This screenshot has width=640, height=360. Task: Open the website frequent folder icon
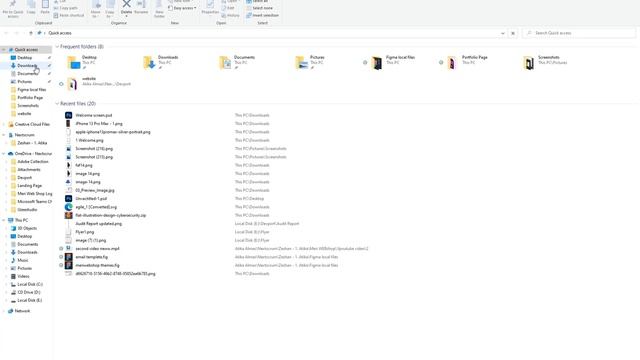click(x=73, y=84)
